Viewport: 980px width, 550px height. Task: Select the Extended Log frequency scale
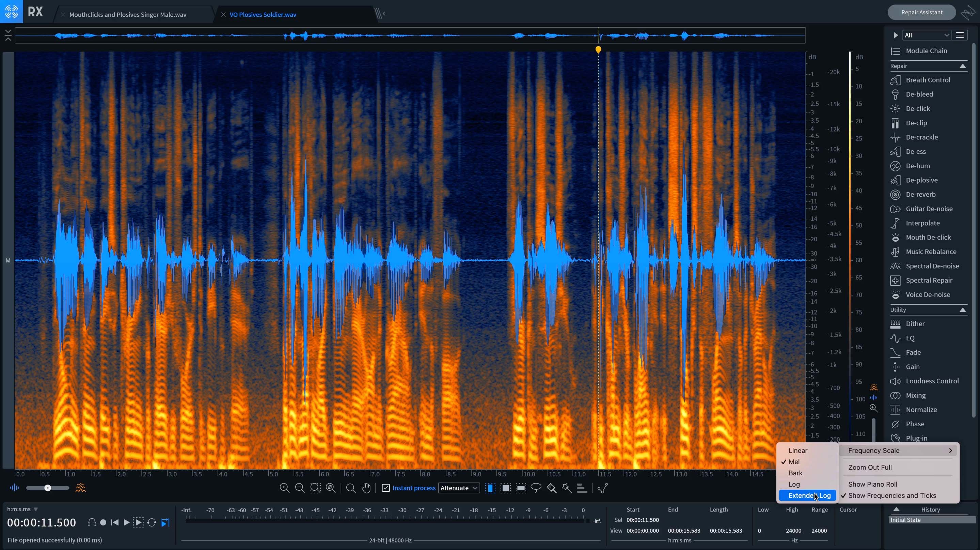point(809,495)
